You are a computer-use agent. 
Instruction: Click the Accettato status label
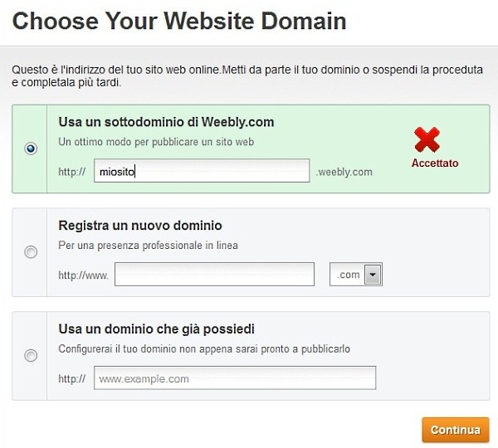pyautogui.click(x=435, y=163)
